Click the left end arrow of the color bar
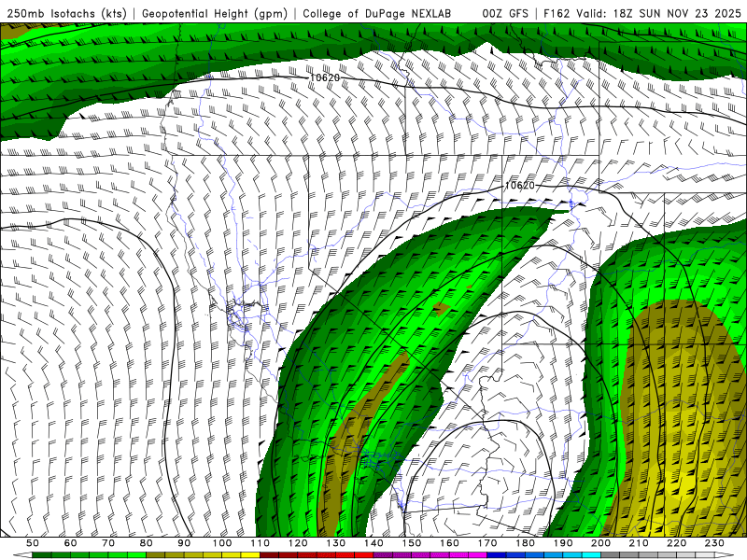This screenshot has height=560, width=747. point(22,555)
